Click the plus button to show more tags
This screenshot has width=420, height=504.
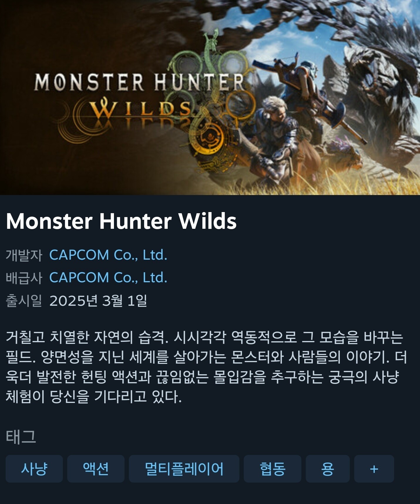pyautogui.click(x=374, y=469)
